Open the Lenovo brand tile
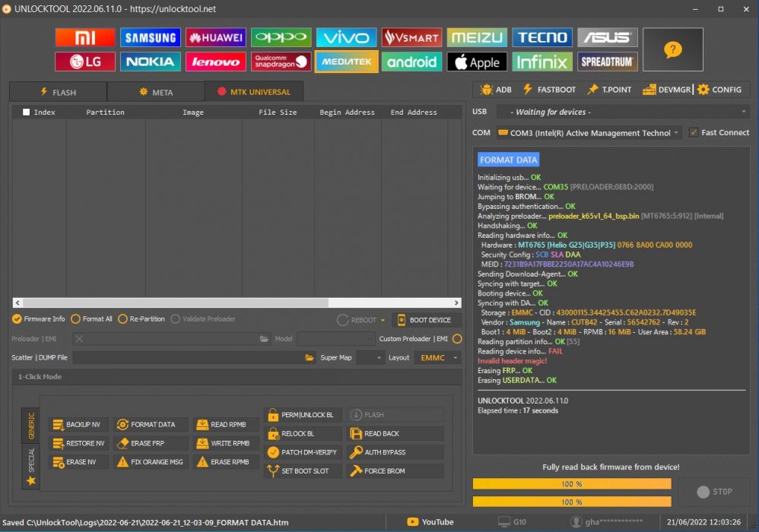This screenshot has width=759, height=532. coord(215,62)
